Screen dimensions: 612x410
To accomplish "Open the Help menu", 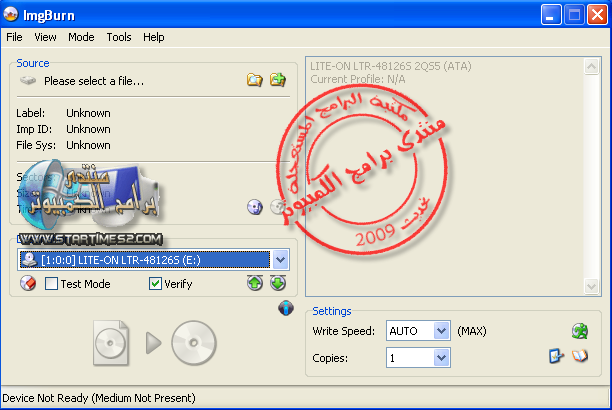I will pos(154,37).
